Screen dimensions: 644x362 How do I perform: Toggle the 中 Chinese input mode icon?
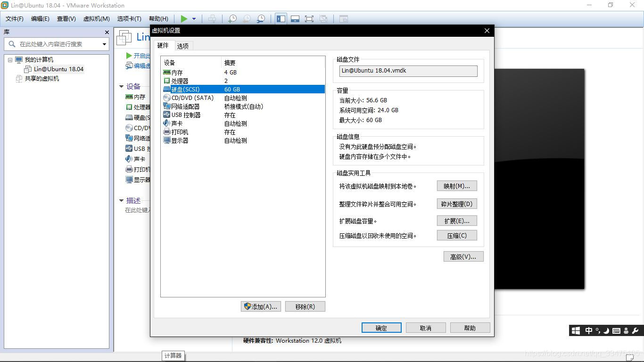pos(589,331)
